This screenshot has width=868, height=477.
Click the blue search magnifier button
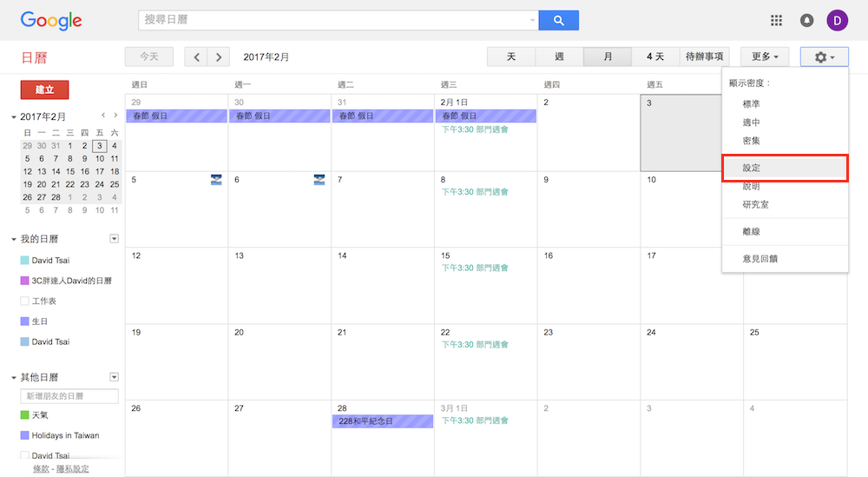coord(558,21)
